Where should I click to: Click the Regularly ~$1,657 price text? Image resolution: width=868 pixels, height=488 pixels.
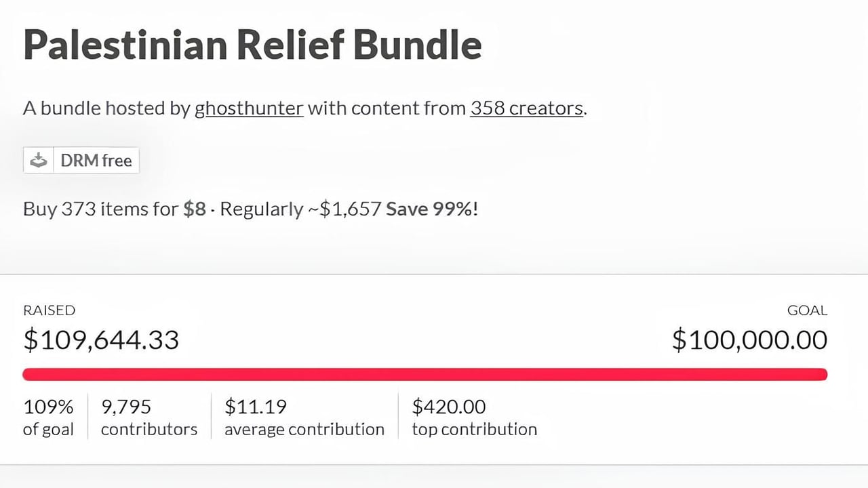(x=300, y=209)
